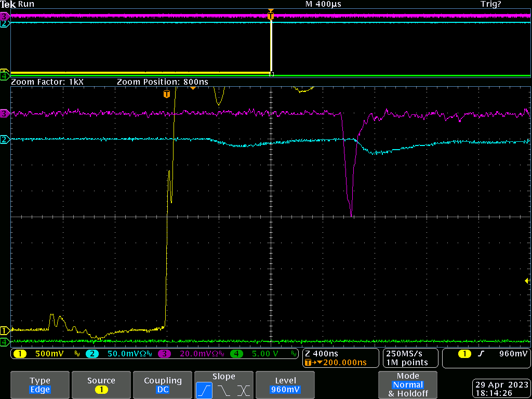Click the trigger position marker in overview
Viewport: 532px width, 399px height.
click(270, 16)
